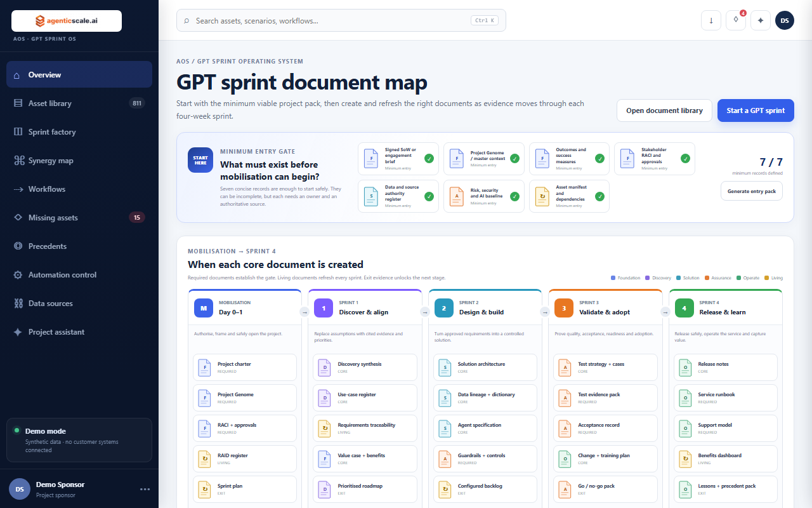Click the Sprint 3 number badge
This screenshot has height=508, width=812.
click(x=564, y=308)
